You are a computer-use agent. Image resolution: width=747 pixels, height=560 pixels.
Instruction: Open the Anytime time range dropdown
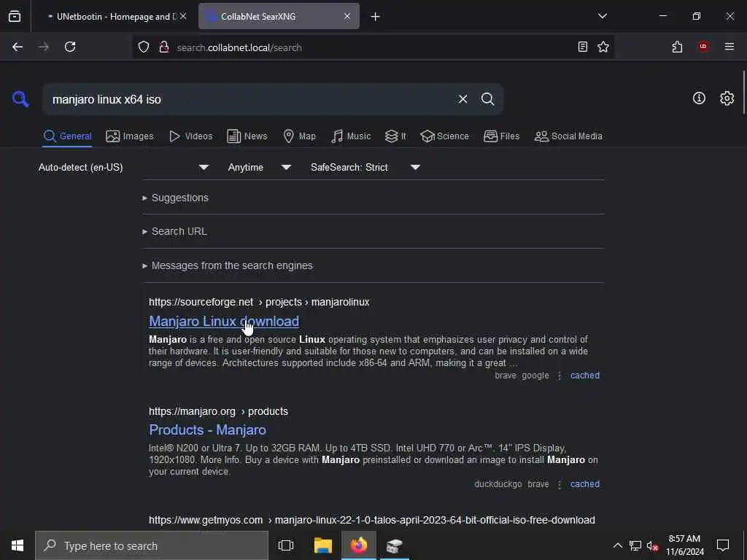pyautogui.click(x=260, y=167)
